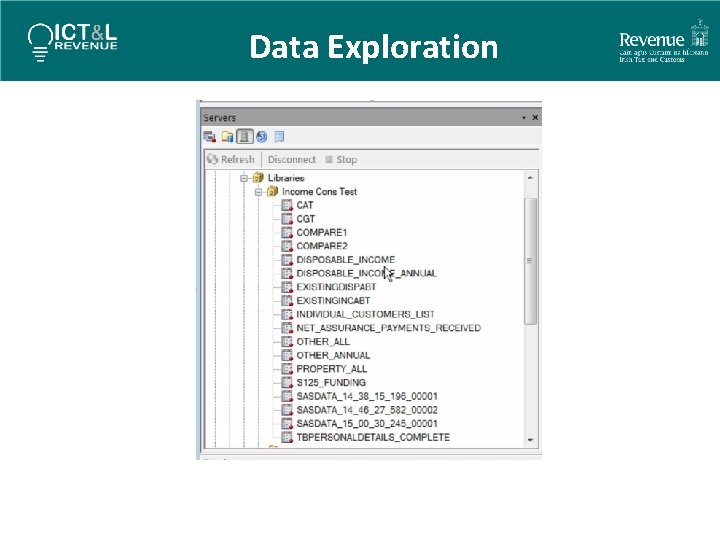Close the Servers pane

(x=535, y=118)
